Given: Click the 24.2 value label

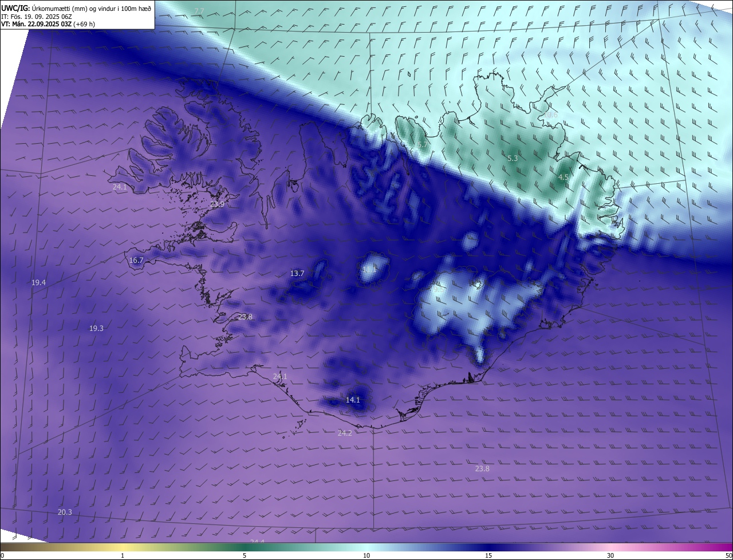Looking at the screenshot, I should pos(345,433).
